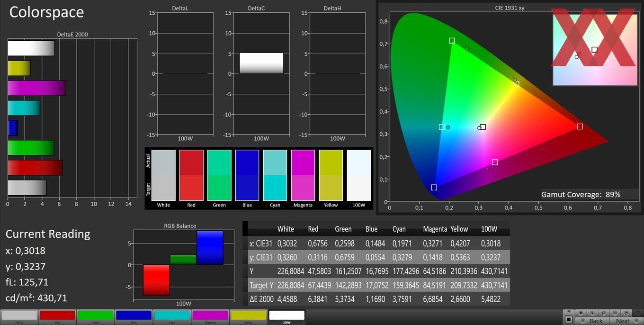644x325 pixels.
Task: Click the blue primary target square in CIE chart
Action: (434, 188)
